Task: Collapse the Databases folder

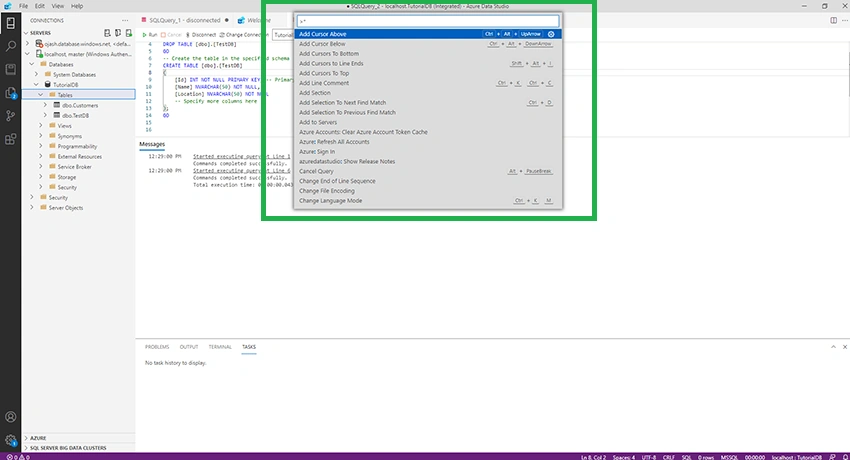Action: (32, 64)
